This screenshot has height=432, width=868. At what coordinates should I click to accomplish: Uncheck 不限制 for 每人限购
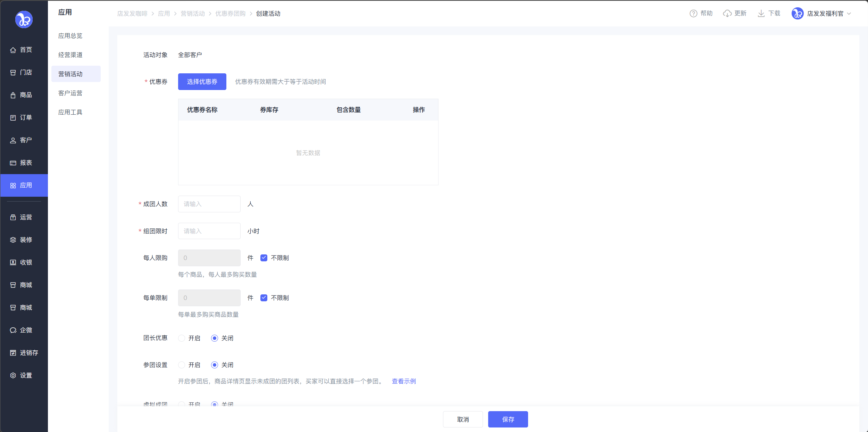[x=264, y=258]
